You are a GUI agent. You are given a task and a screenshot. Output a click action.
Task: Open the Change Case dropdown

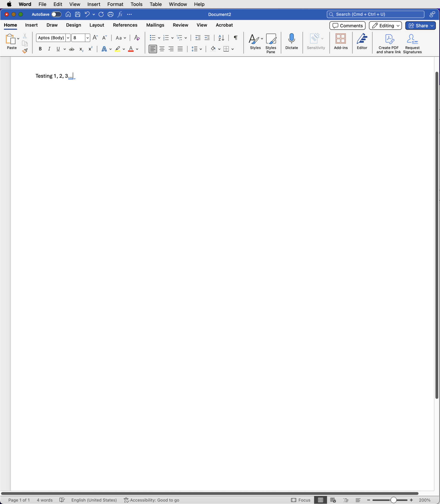(121, 38)
